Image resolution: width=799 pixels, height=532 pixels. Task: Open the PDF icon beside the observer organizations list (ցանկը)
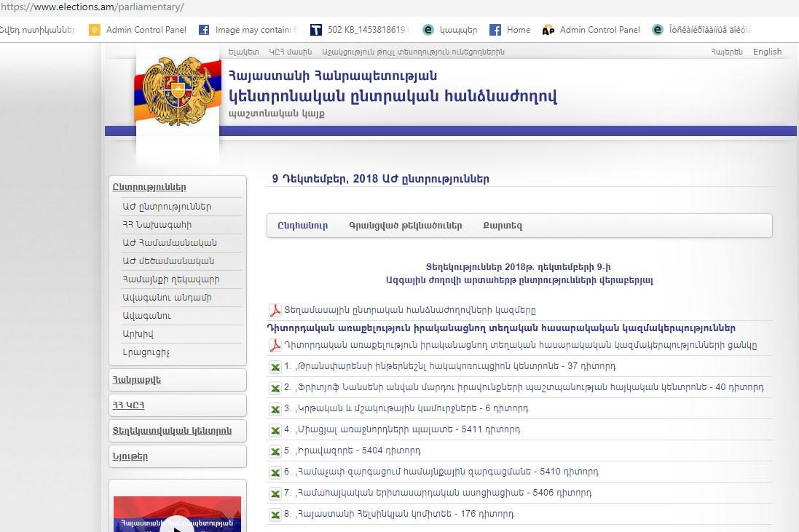(x=275, y=345)
